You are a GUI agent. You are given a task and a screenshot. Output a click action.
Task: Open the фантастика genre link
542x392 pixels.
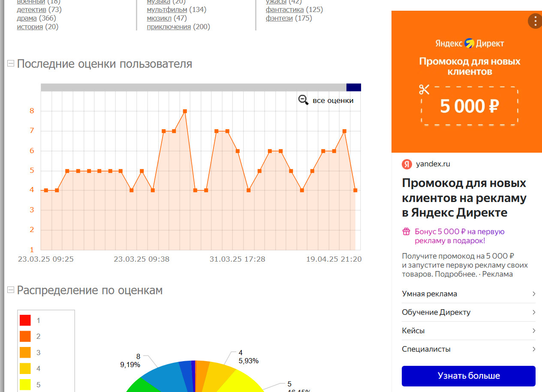coord(285,9)
